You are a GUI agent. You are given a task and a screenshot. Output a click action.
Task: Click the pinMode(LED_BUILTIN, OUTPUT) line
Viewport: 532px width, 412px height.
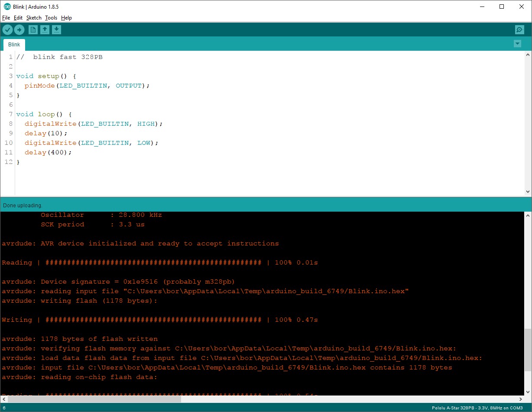click(x=87, y=85)
